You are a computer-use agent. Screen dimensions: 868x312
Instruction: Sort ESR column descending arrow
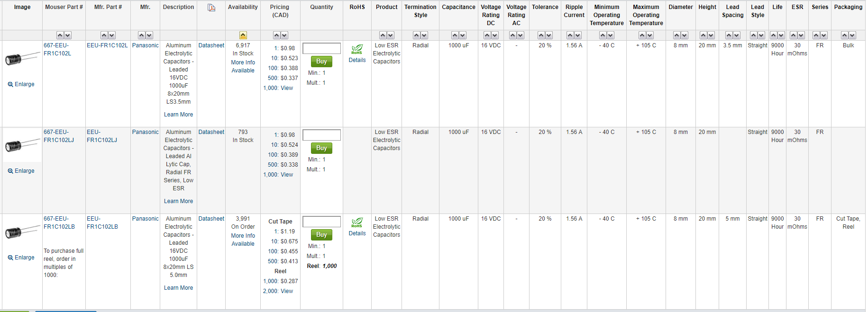pyautogui.click(x=801, y=36)
